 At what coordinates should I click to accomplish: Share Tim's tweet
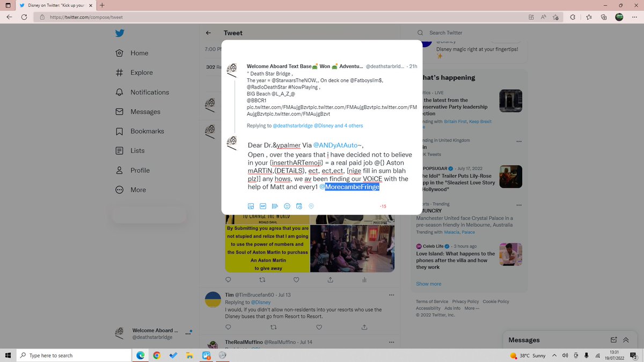(x=364, y=327)
